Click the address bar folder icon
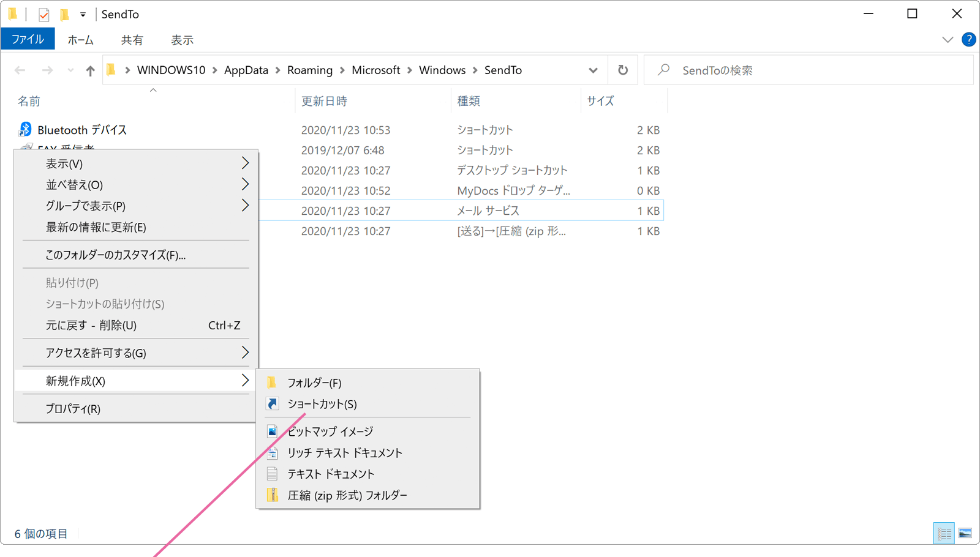Image resolution: width=980 pixels, height=557 pixels. 111,70
